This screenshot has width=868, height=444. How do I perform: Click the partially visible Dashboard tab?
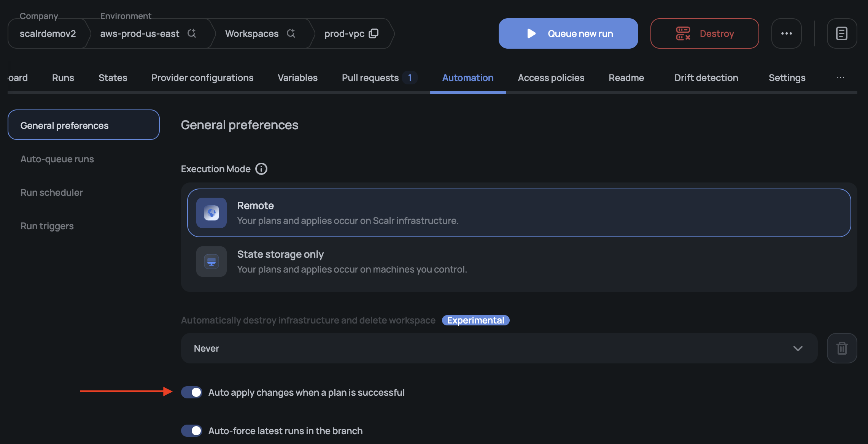tap(18, 78)
